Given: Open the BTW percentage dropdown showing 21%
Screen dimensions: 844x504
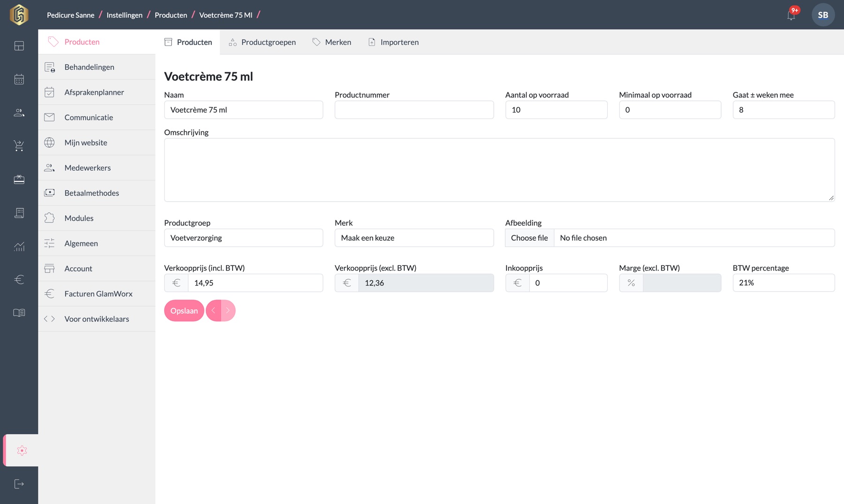Looking at the screenshot, I should (784, 283).
